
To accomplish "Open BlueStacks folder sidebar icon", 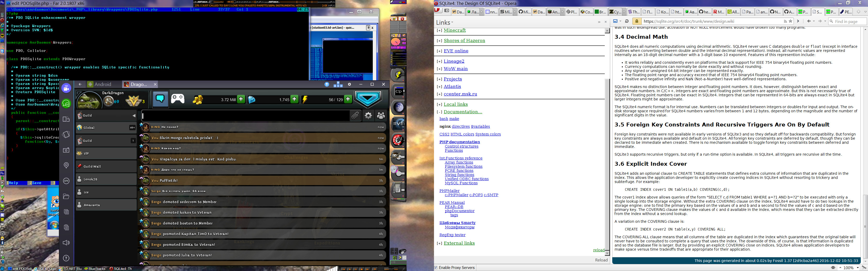I will pyautogui.click(x=66, y=196).
